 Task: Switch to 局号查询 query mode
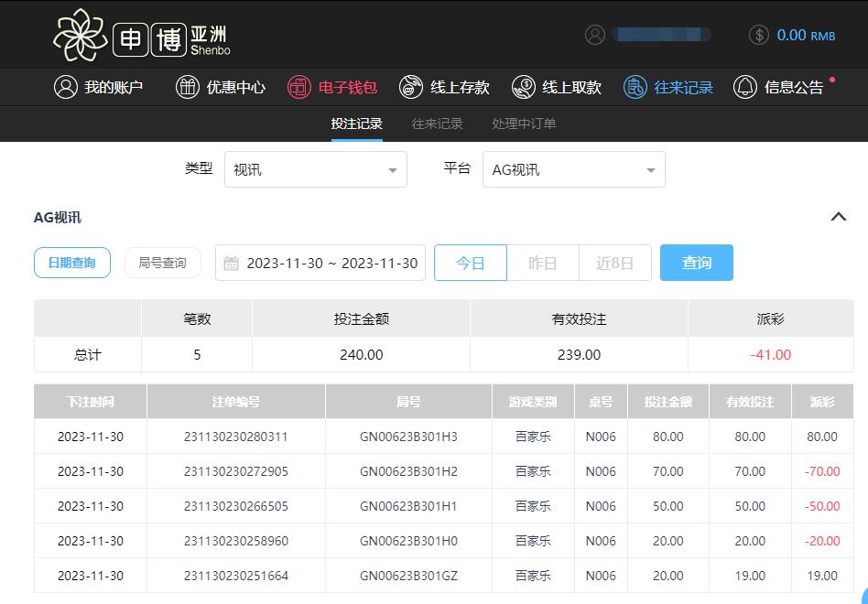click(x=162, y=263)
